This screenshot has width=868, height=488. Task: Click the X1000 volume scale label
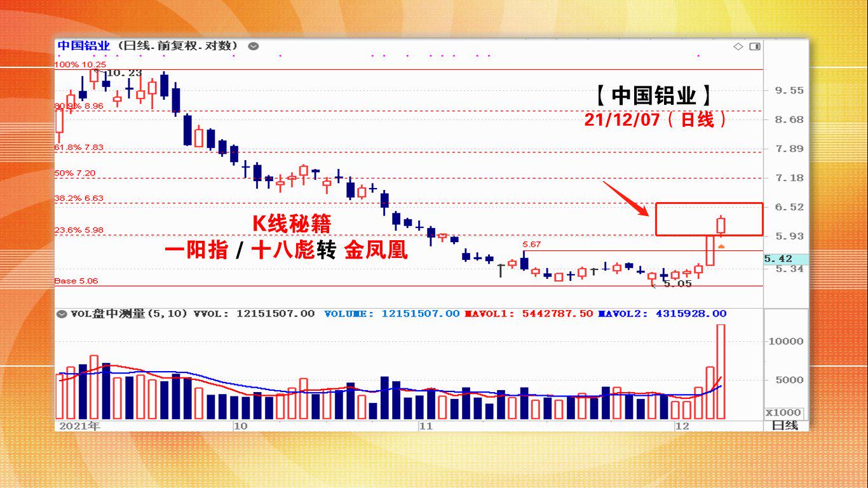pyautogui.click(x=783, y=412)
